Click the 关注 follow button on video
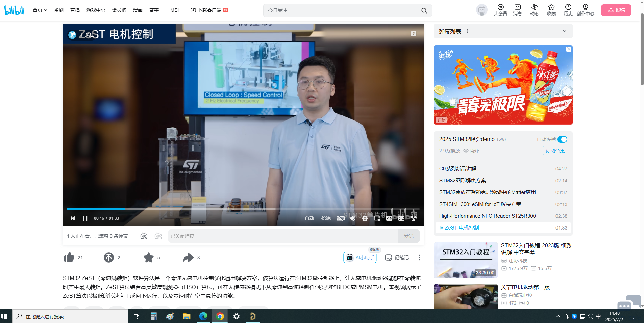 pyautogui.click(x=87, y=35)
